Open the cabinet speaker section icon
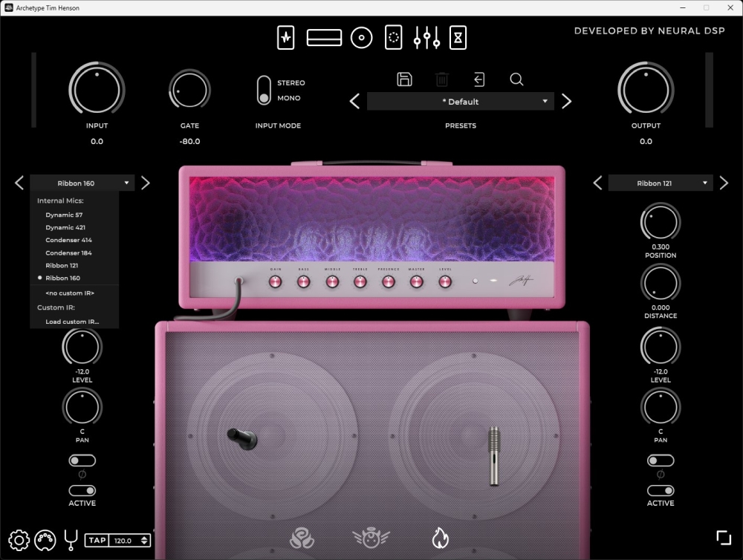This screenshot has width=743, height=560. (362, 37)
